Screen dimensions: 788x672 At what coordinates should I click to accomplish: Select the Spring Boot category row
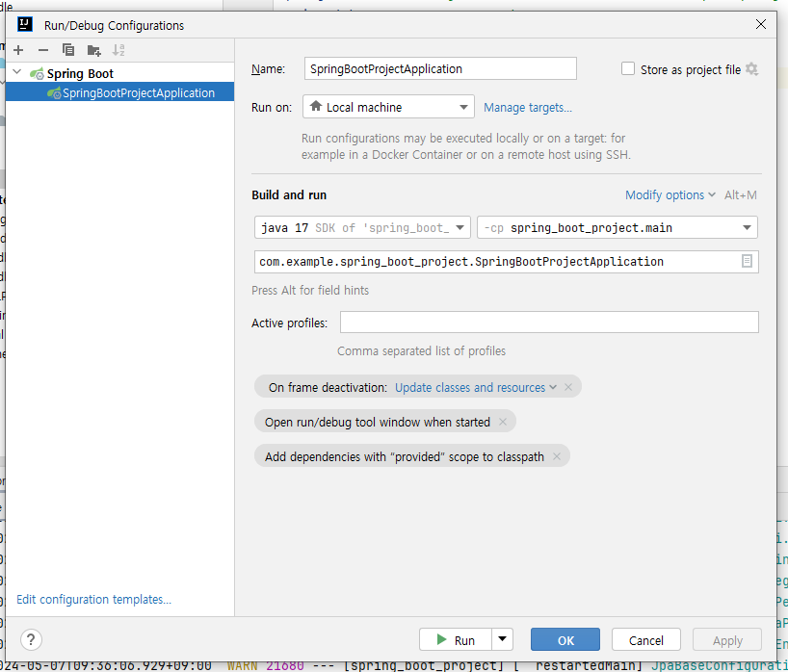[119, 73]
